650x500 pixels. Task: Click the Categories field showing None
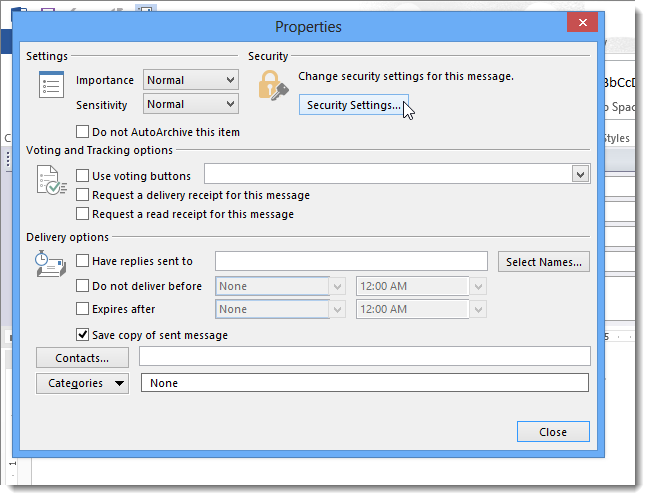(365, 383)
